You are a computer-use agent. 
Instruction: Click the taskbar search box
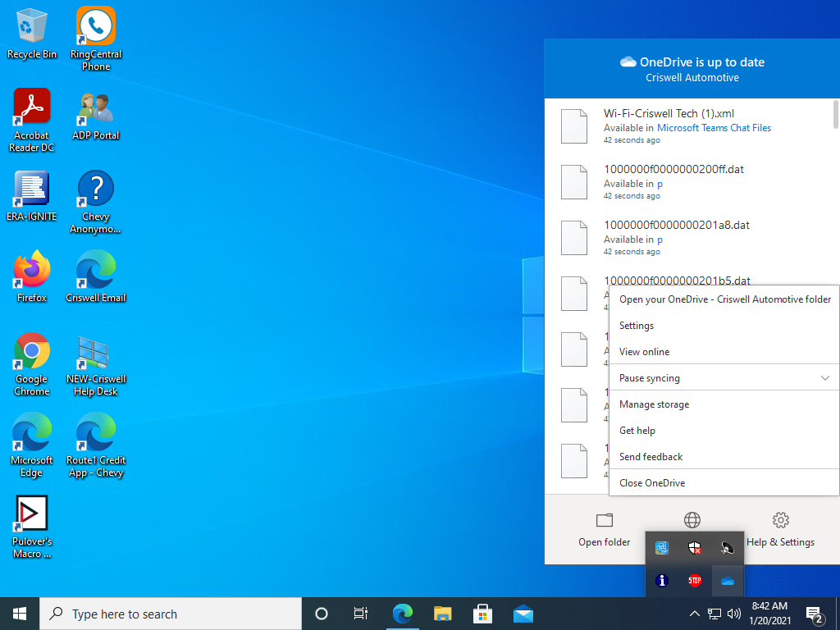pos(171,614)
